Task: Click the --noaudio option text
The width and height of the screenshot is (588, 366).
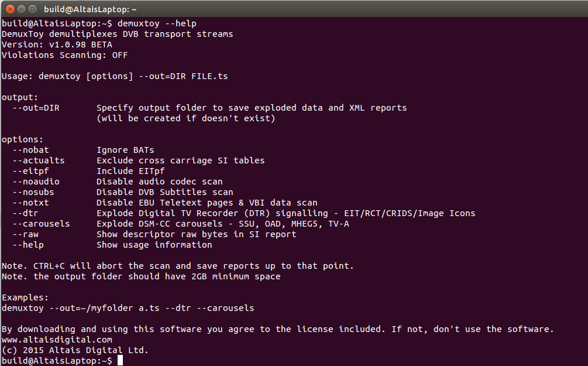Action: pyautogui.click(x=36, y=182)
